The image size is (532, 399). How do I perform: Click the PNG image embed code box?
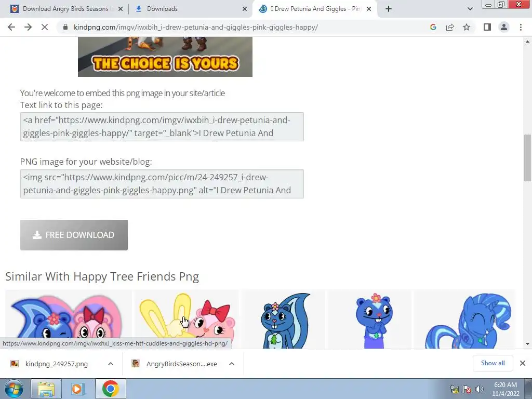pos(162,184)
